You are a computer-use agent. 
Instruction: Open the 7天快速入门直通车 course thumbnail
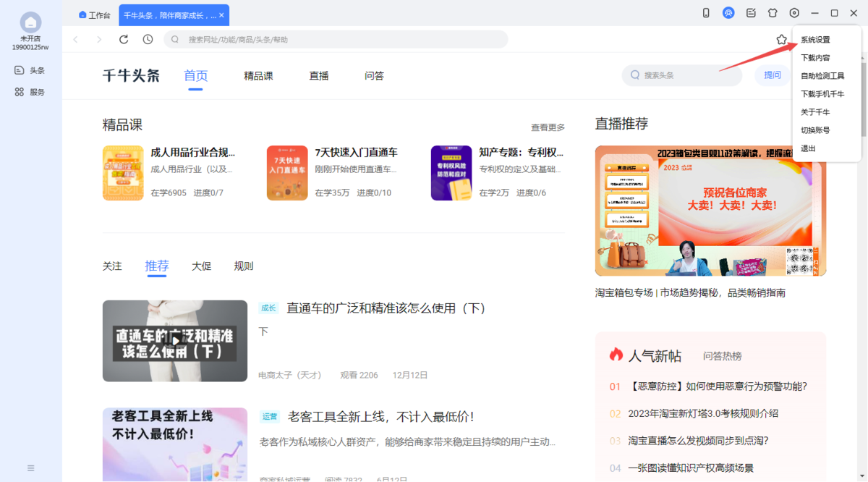(x=287, y=173)
